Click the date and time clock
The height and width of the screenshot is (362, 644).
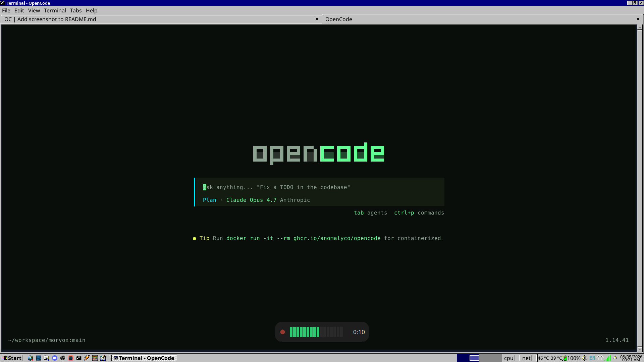[631, 358]
